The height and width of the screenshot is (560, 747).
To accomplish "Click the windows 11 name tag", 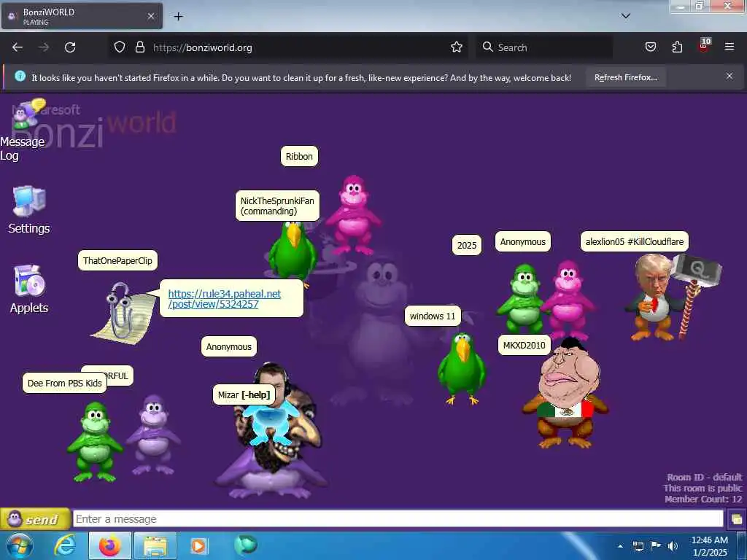I will point(433,316).
